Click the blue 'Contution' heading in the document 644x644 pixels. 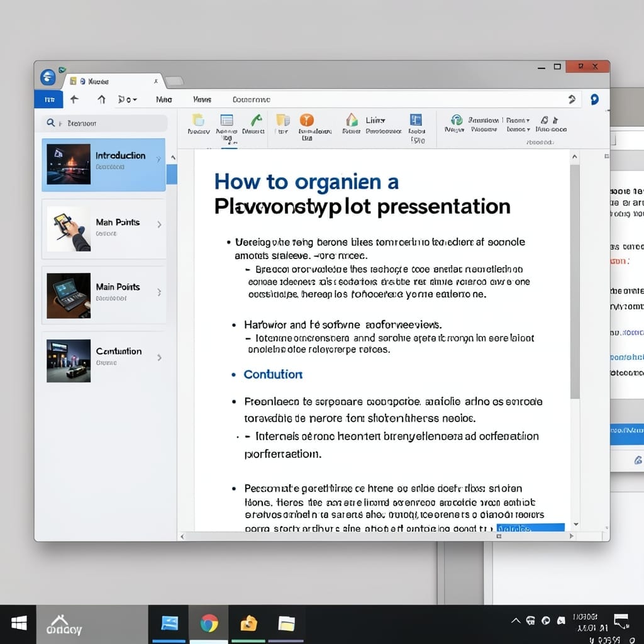point(273,374)
